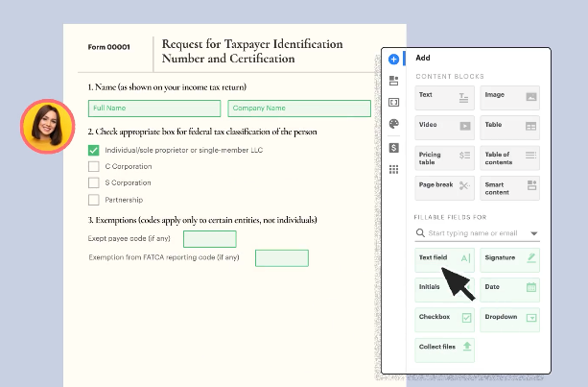This screenshot has width=588, height=387.
Task: Click the Full Name input field
Action: [154, 109]
